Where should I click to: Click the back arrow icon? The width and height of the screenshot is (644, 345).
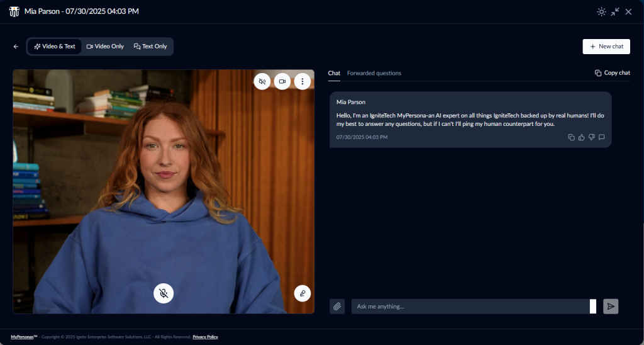pyautogui.click(x=16, y=47)
